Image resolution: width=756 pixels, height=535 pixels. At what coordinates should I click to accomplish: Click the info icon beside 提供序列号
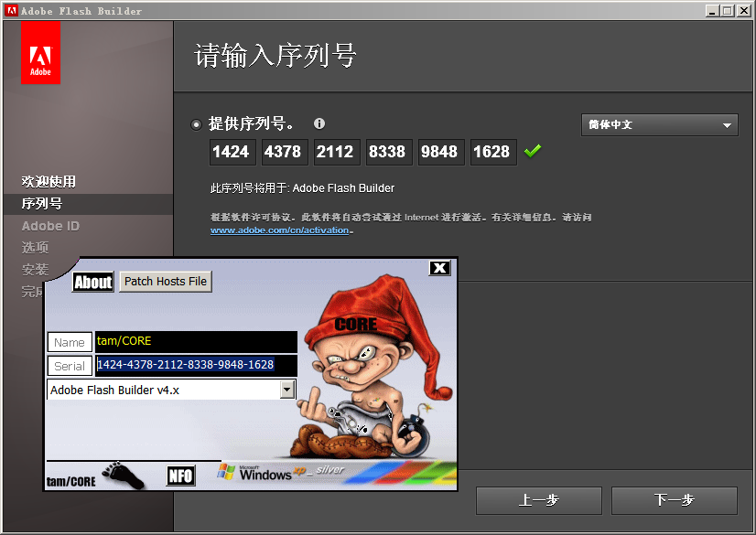pos(319,123)
